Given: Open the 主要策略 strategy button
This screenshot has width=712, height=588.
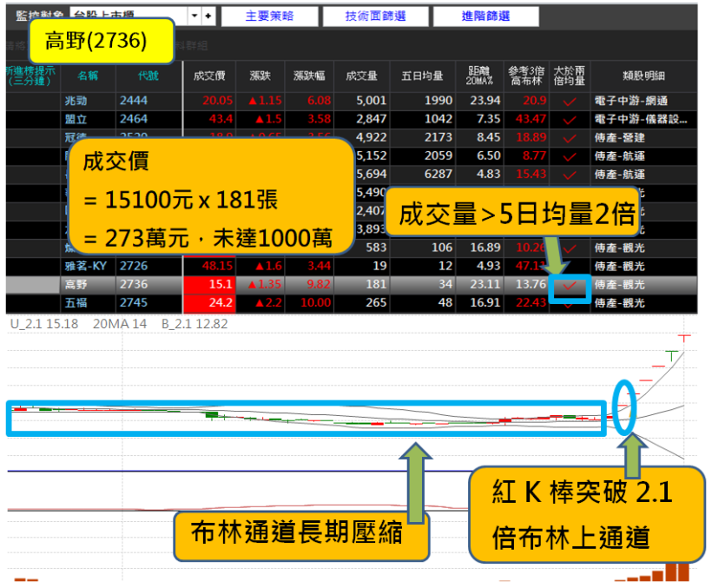Looking at the screenshot, I should (270, 17).
